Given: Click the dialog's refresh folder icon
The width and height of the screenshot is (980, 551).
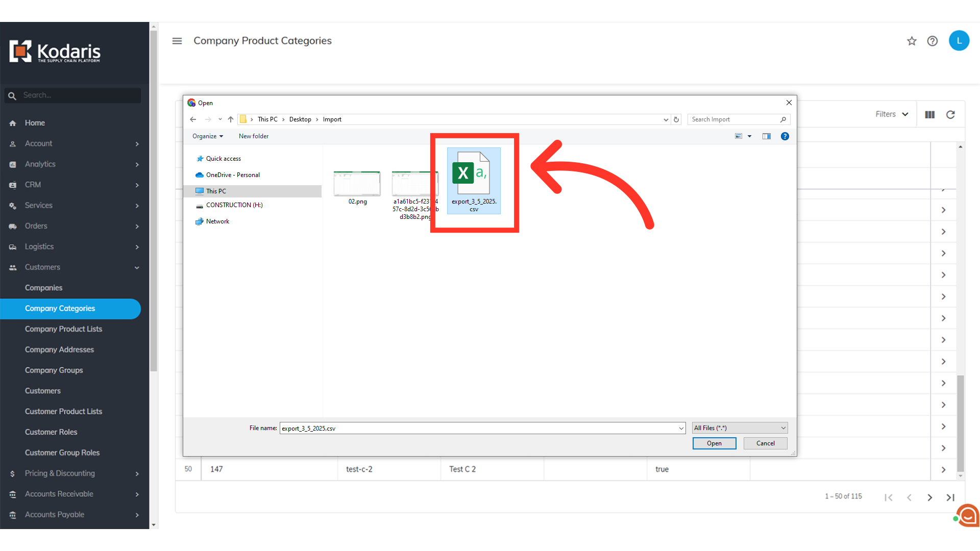Looking at the screenshot, I should click(676, 119).
